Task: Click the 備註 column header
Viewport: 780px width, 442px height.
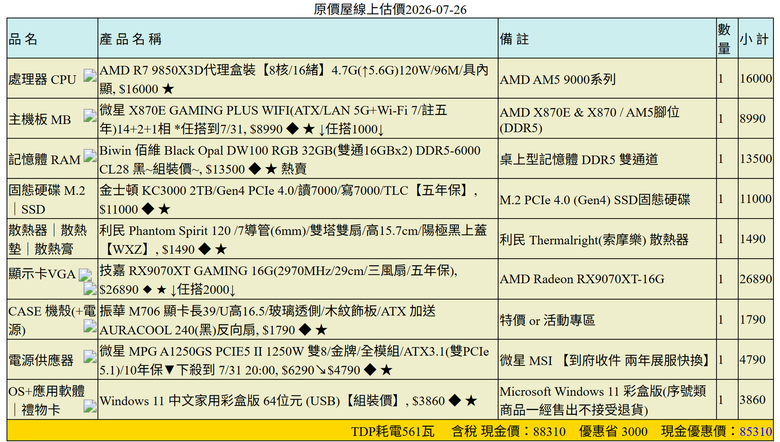Action: pos(514,39)
